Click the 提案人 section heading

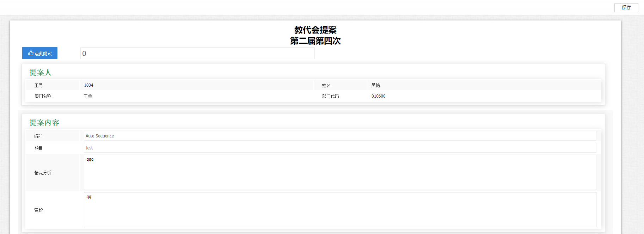40,73
